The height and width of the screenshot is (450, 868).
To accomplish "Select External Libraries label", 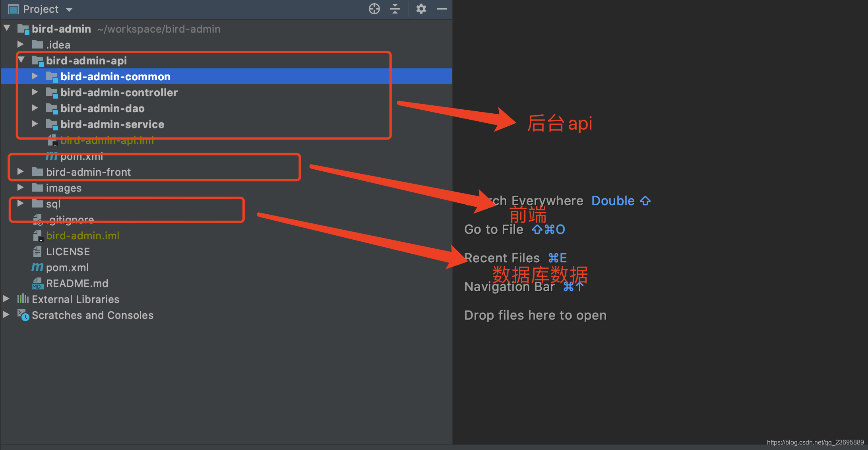I will (76, 299).
